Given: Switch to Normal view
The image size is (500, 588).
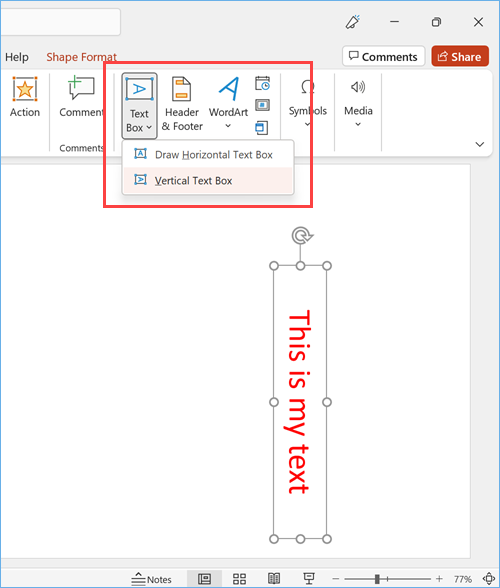Looking at the screenshot, I should coord(204,579).
